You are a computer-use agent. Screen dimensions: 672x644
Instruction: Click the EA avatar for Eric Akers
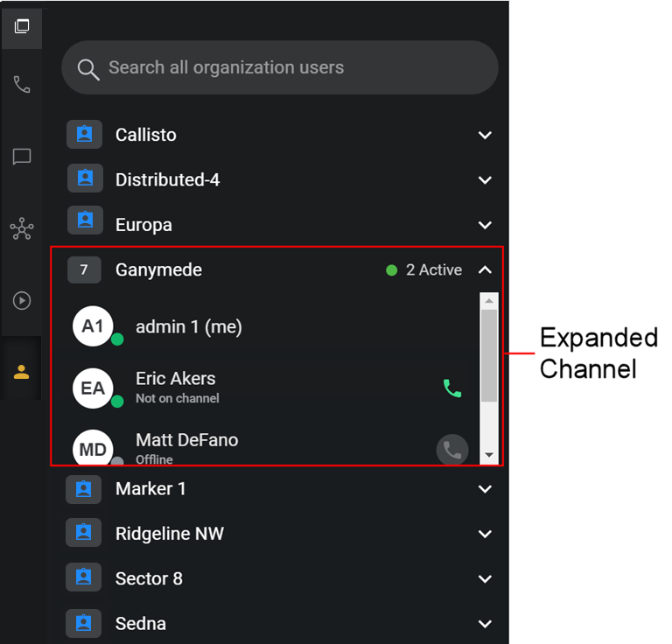point(93,388)
